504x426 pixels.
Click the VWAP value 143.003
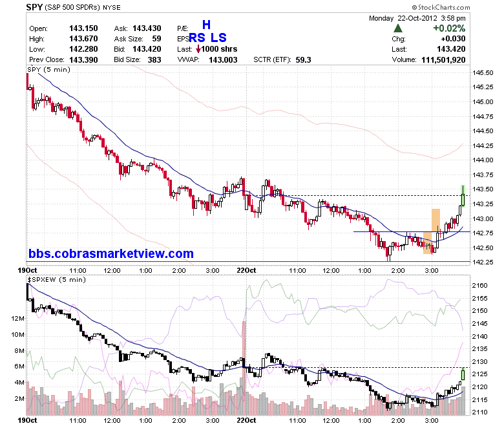tap(223, 60)
